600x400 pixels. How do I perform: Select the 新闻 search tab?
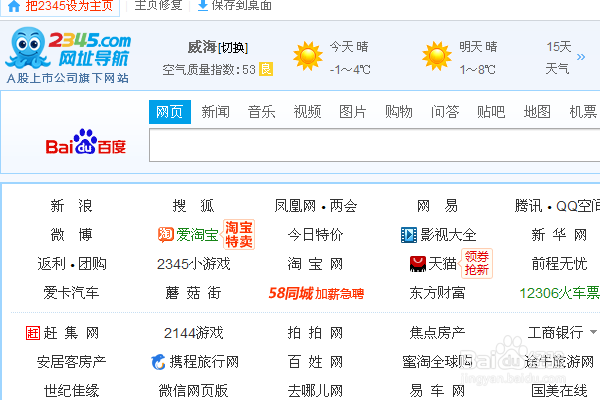coord(215,112)
